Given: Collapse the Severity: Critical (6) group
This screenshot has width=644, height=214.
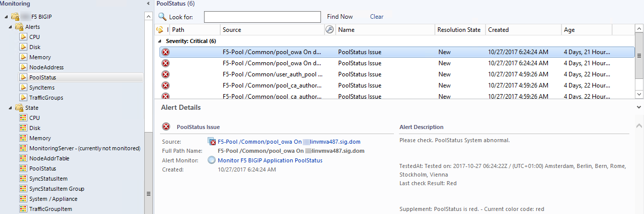Looking at the screenshot, I should (160, 41).
